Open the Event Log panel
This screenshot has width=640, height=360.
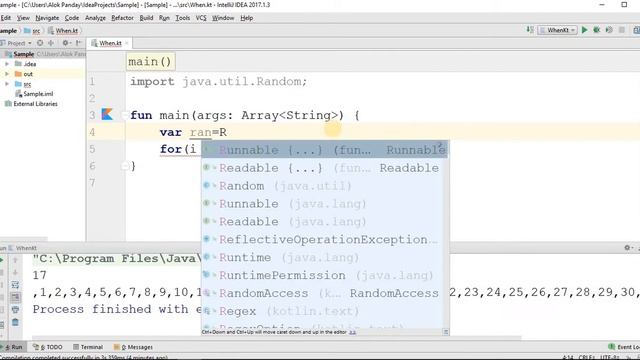coord(624,347)
